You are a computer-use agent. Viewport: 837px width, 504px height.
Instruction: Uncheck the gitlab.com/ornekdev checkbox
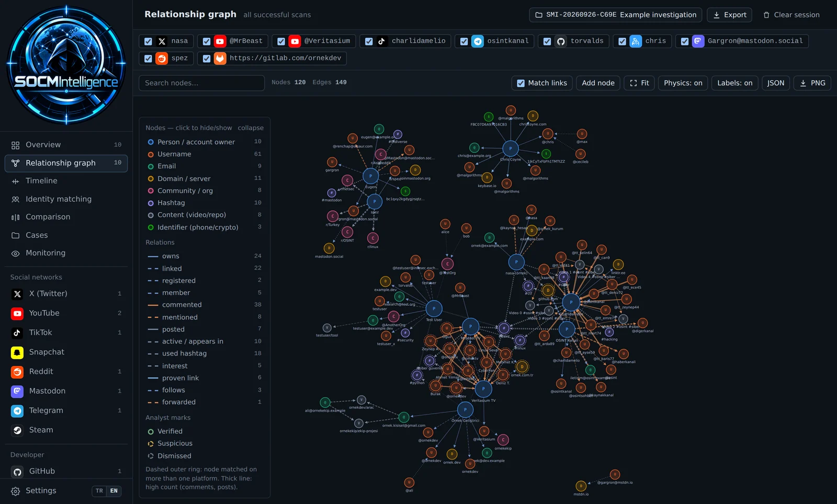click(207, 59)
